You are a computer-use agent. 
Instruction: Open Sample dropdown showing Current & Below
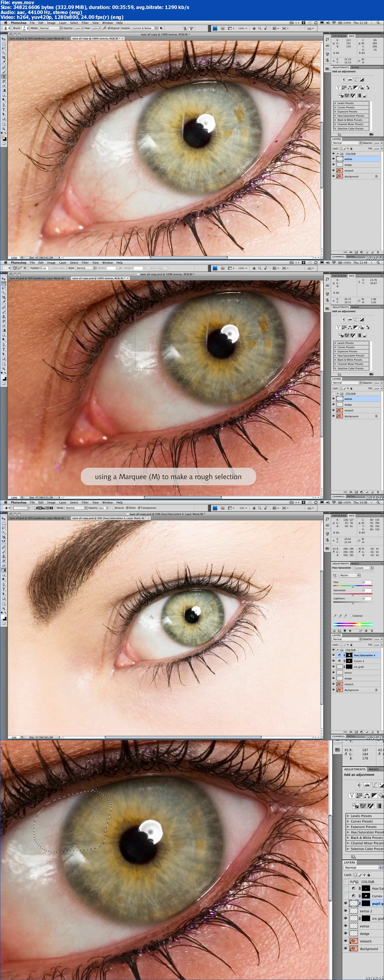144,28
